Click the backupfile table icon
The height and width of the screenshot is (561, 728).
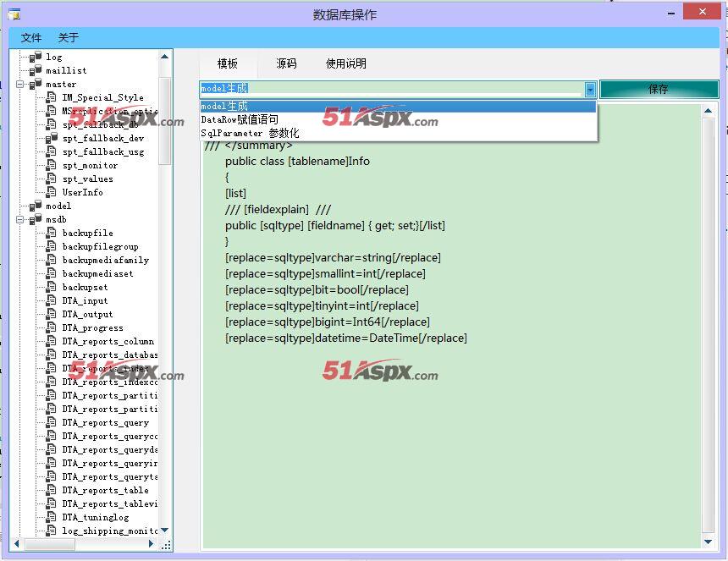(52, 233)
